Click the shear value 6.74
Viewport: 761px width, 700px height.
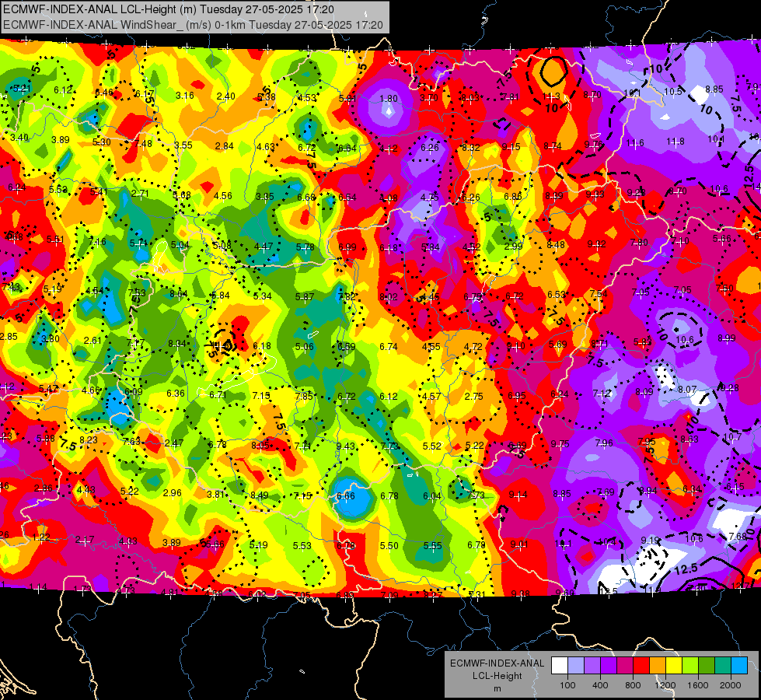(x=388, y=346)
